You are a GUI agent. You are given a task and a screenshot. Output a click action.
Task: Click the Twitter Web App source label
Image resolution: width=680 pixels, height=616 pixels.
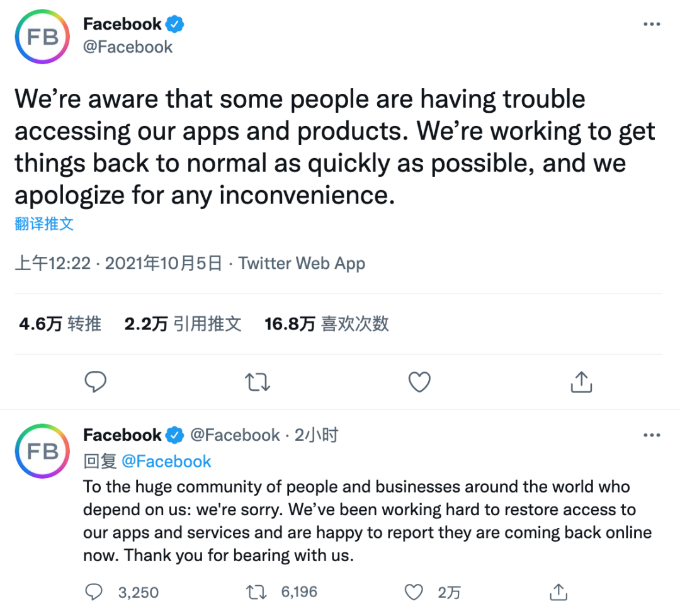click(x=302, y=263)
